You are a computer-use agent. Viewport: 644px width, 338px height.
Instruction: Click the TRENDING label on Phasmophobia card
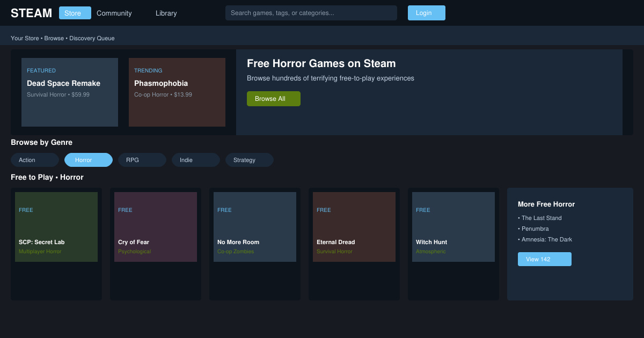click(148, 70)
